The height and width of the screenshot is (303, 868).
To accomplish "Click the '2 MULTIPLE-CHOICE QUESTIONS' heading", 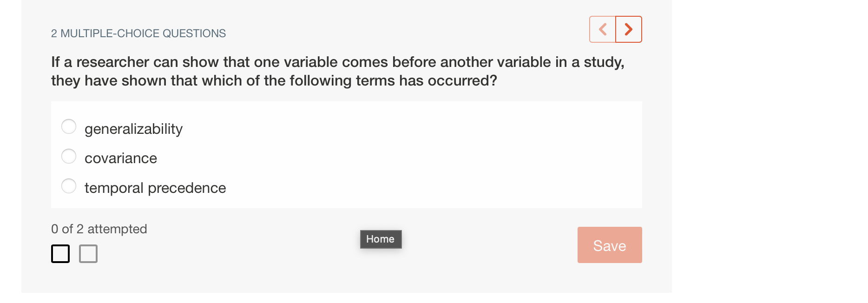I will (x=138, y=33).
